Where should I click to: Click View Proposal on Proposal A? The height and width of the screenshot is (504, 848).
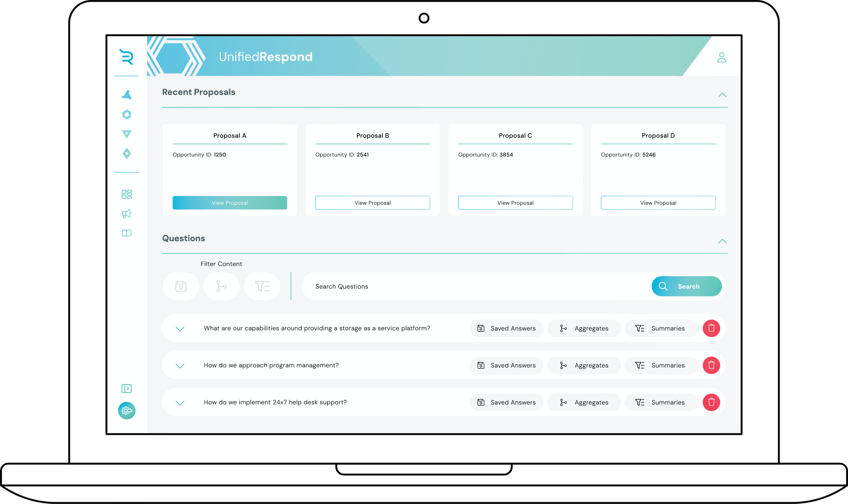coord(230,202)
